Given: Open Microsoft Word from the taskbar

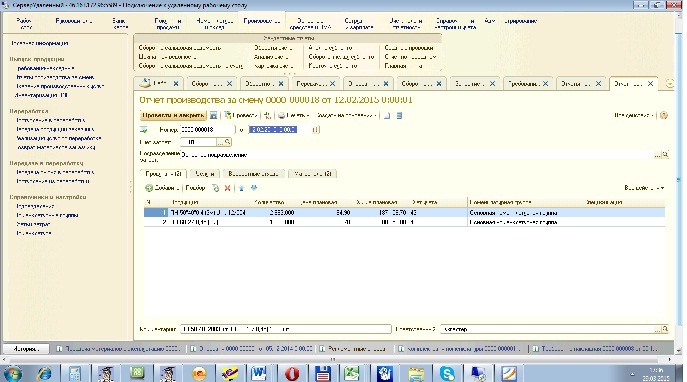Looking at the screenshot, I should pos(259,373).
